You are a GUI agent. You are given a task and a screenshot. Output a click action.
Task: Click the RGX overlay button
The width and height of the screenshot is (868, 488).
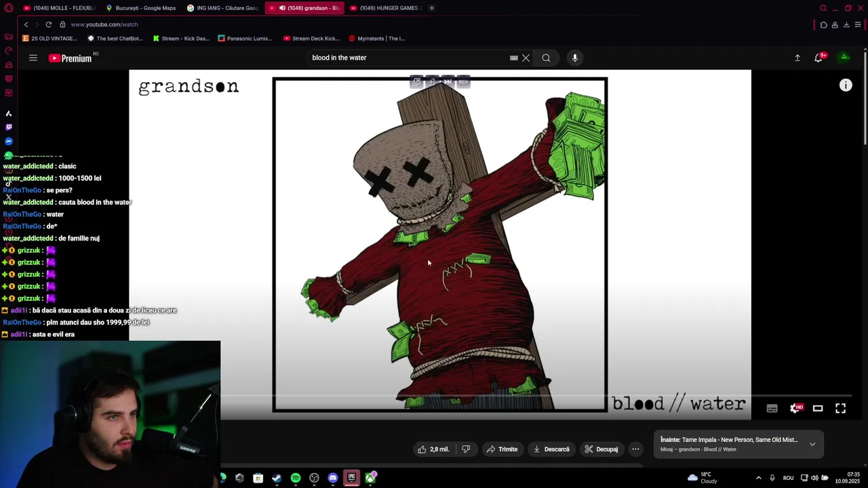tap(463, 82)
